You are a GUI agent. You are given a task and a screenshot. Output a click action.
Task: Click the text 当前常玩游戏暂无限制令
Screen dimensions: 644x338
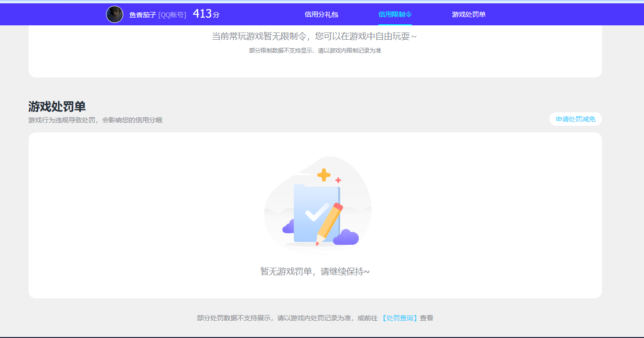point(260,36)
